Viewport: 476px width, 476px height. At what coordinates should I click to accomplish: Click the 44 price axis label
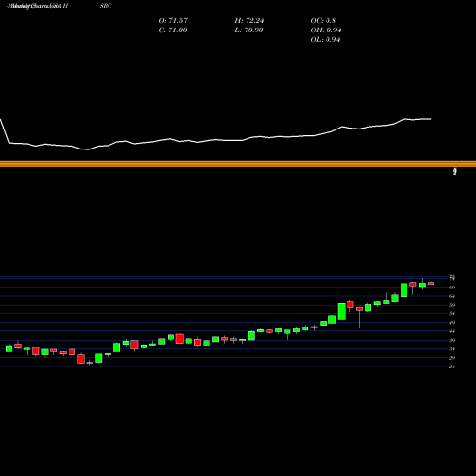coord(452,331)
